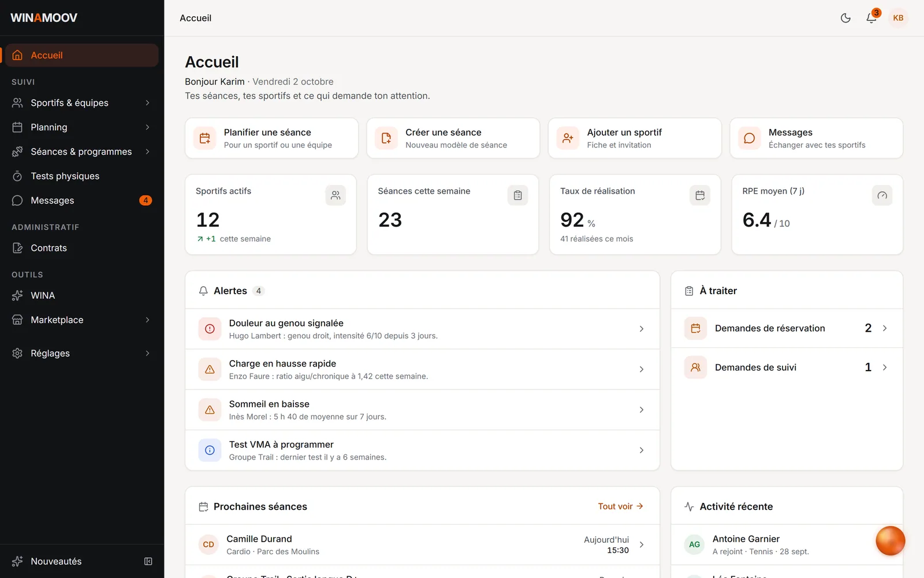924x578 pixels.
Task: Open the Sommeil en baisse alert
Action: [x=422, y=410]
